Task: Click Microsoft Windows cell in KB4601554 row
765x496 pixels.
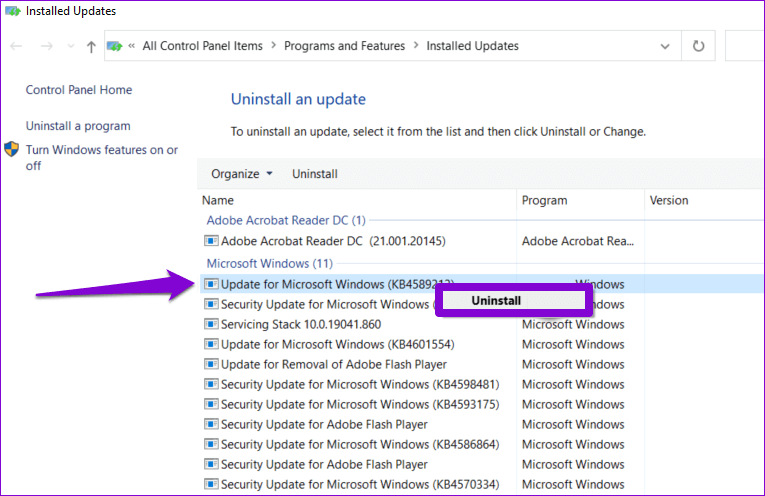Action: pyautogui.click(x=573, y=344)
